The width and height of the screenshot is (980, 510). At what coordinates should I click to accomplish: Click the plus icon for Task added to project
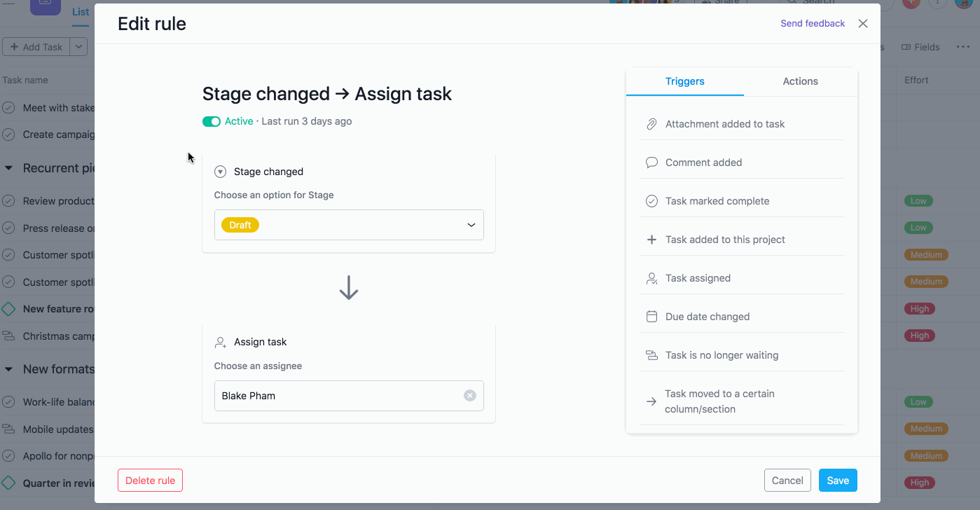[651, 240]
